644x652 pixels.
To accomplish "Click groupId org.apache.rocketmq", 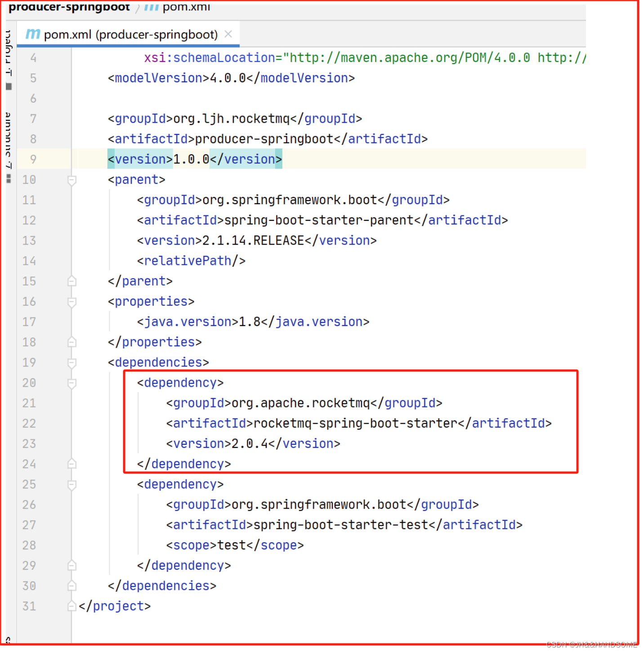I will point(301,403).
